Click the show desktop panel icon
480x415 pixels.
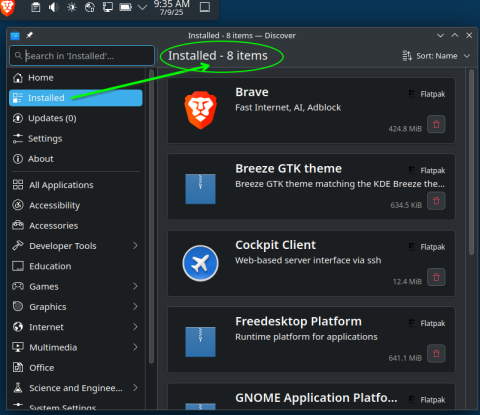click(205, 7)
